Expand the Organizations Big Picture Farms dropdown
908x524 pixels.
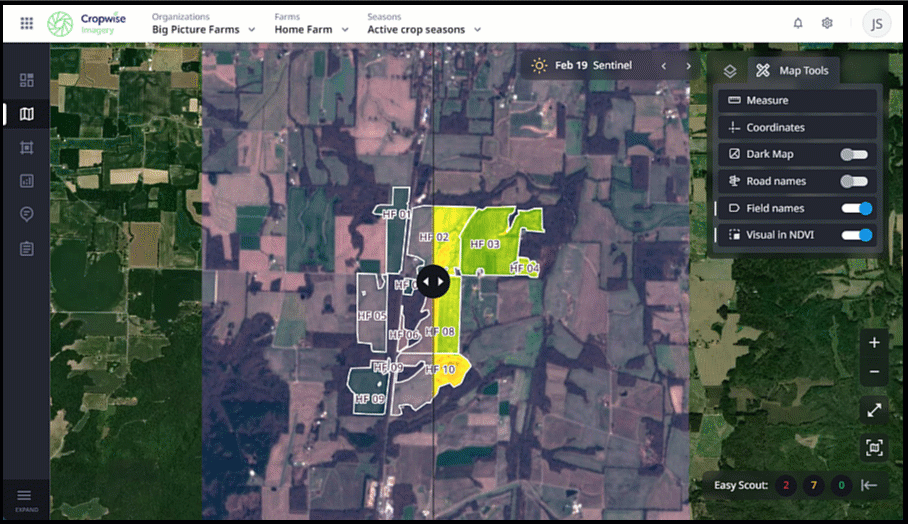coord(203,30)
